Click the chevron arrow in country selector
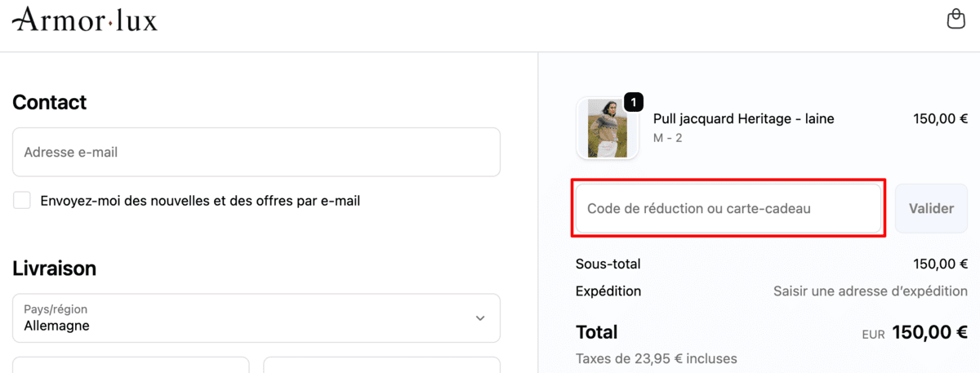Image resolution: width=980 pixels, height=373 pixels. point(480,318)
